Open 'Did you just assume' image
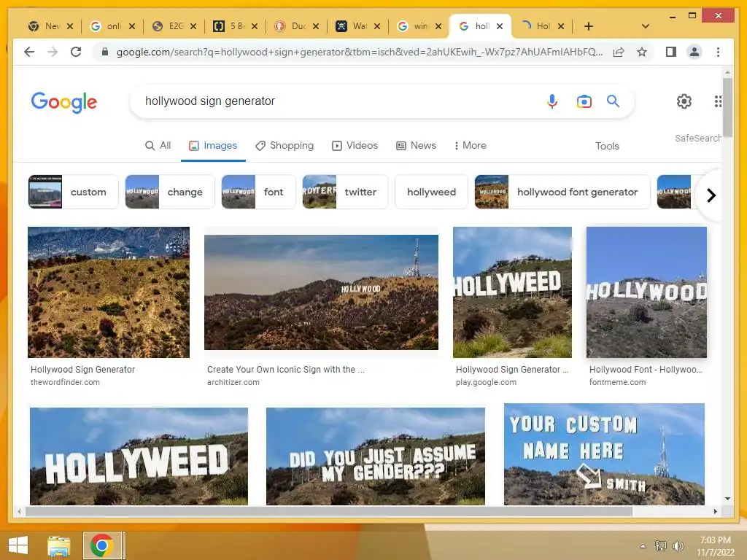 (376, 456)
